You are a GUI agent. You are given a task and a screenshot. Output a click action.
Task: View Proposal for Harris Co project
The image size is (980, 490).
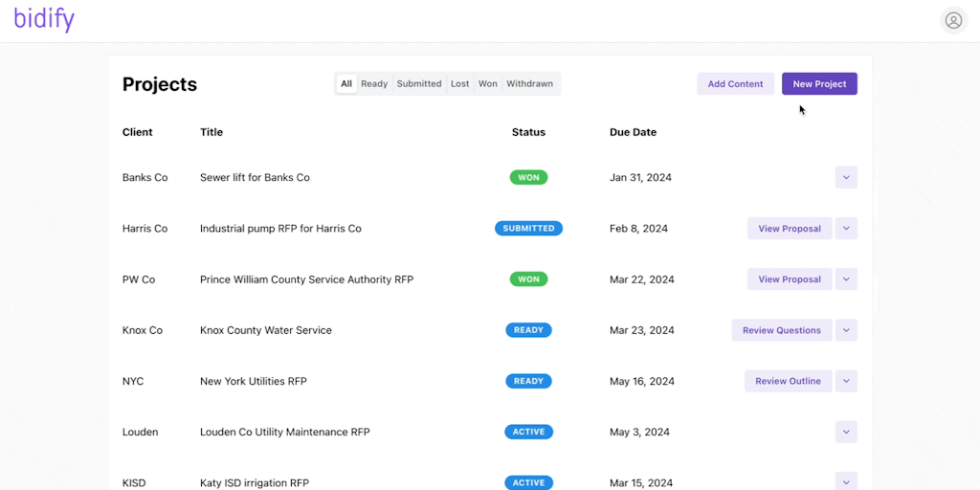790,229
